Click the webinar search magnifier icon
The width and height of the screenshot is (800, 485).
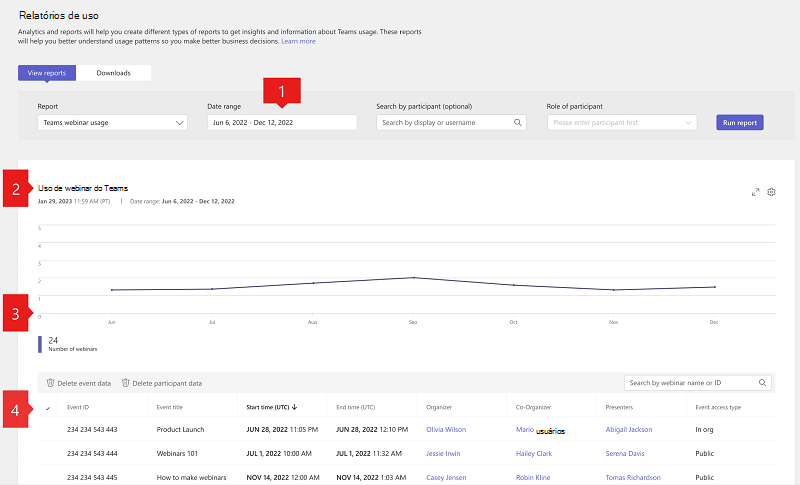763,382
